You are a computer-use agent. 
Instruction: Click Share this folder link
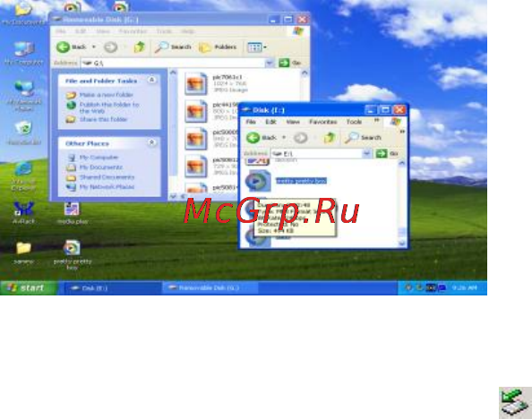tap(103, 119)
